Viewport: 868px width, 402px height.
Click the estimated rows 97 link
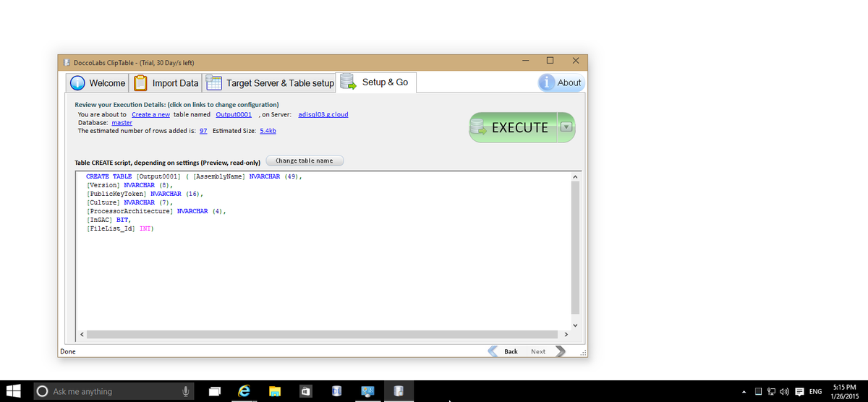pyautogui.click(x=203, y=130)
